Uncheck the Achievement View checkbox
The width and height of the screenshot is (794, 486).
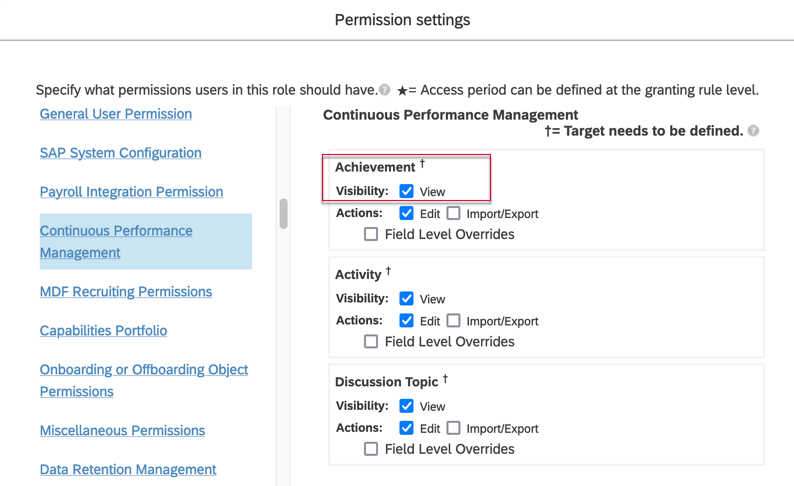tap(406, 191)
